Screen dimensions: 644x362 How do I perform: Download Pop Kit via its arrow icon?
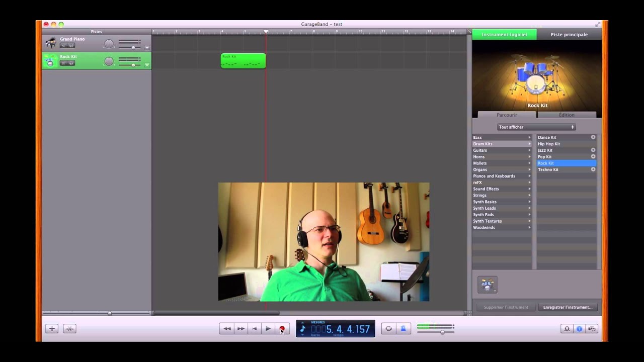point(593,157)
